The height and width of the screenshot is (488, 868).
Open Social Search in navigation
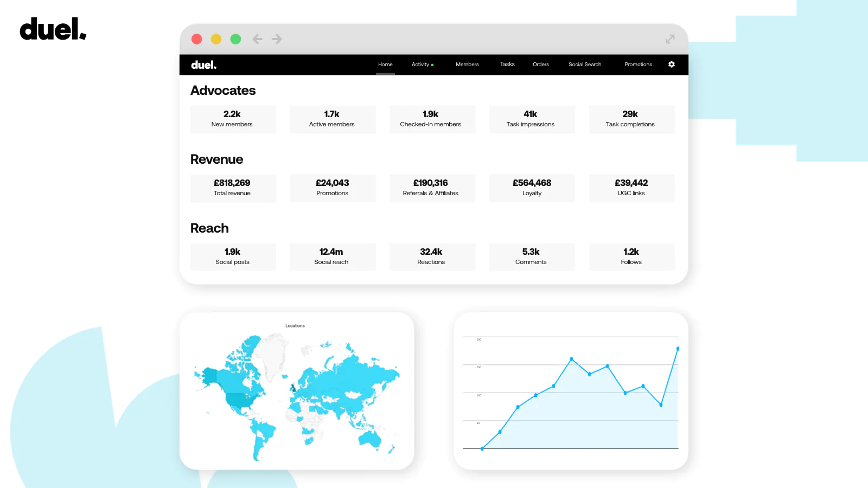tap(585, 65)
